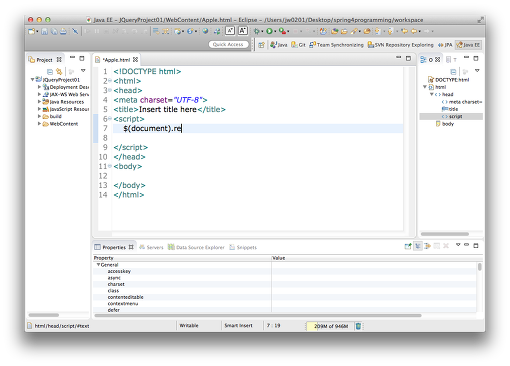Select the script element in Outline
The height and width of the screenshot is (366, 510).
451,116
